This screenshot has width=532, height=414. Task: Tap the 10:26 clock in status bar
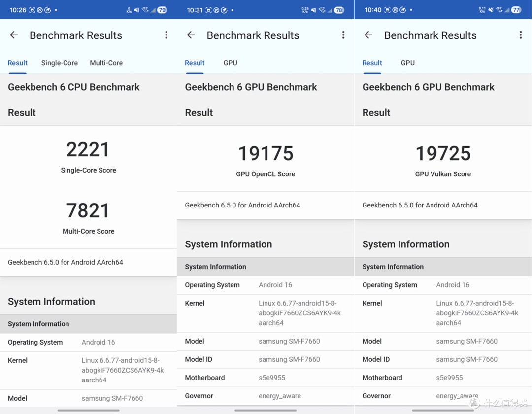tap(18, 10)
